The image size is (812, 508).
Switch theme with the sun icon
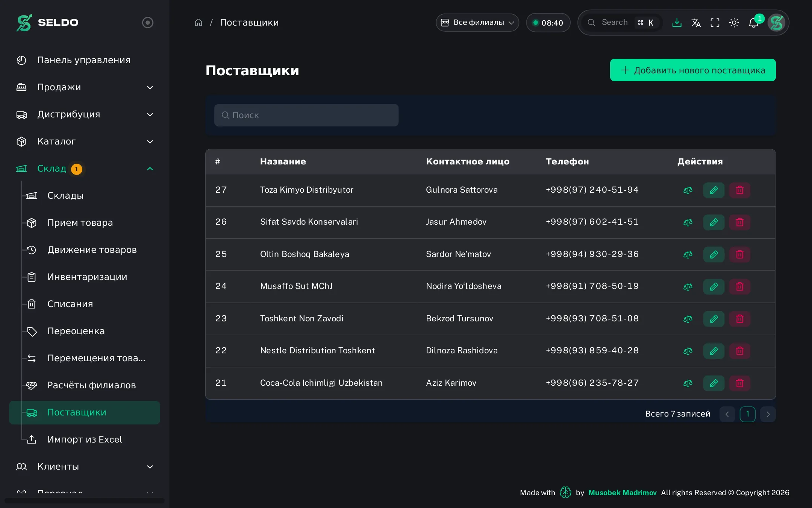coord(734,23)
